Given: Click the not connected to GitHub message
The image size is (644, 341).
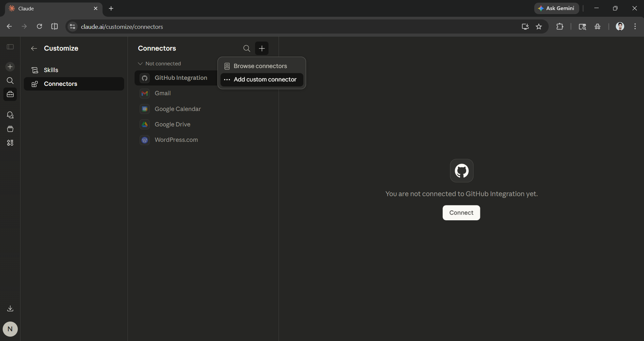Looking at the screenshot, I should [461, 194].
